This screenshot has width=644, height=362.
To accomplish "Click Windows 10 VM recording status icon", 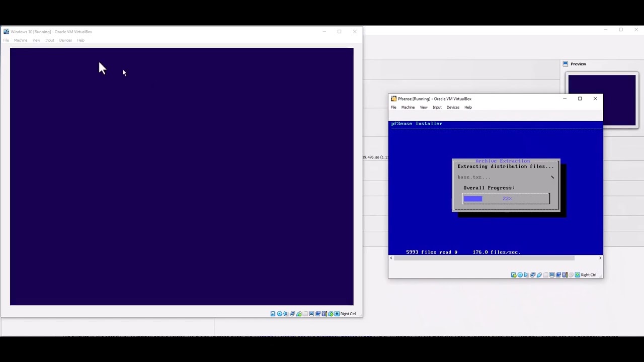I will pos(318,314).
